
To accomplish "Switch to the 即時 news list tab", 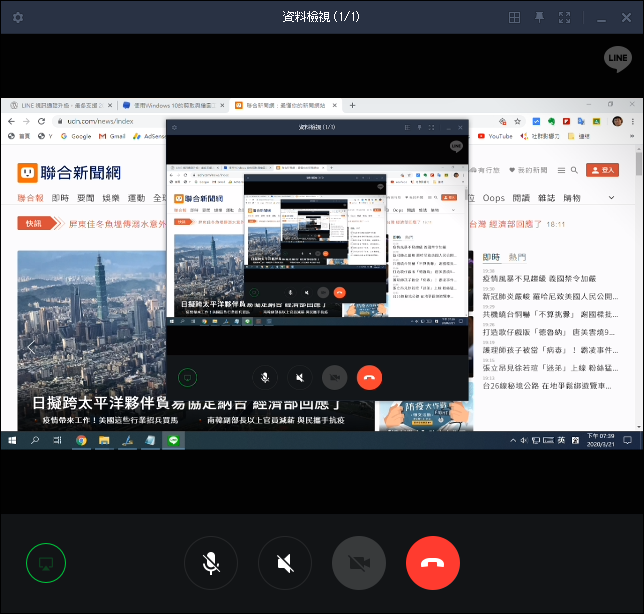I will [491, 257].
